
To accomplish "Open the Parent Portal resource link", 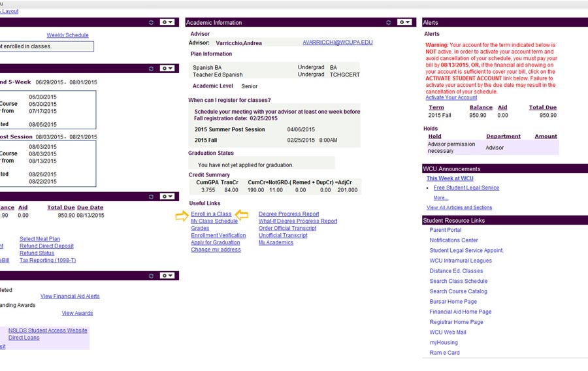I will tap(445, 230).
